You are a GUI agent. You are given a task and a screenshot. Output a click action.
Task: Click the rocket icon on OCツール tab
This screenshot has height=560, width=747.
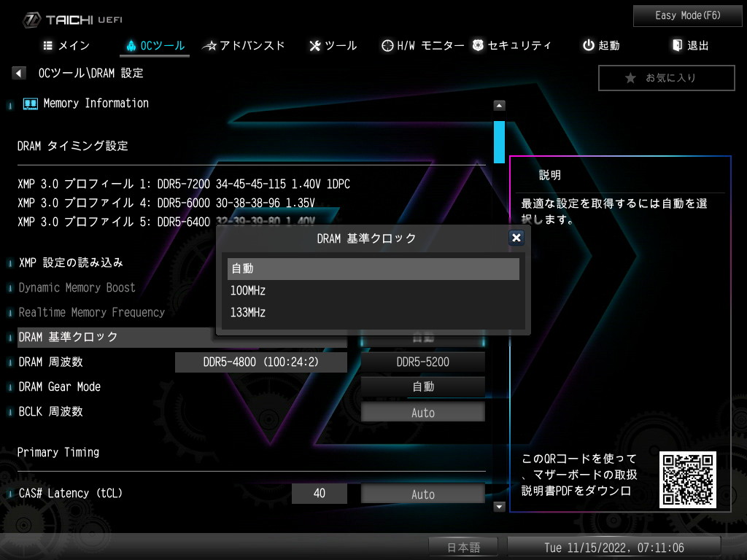click(x=131, y=46)
